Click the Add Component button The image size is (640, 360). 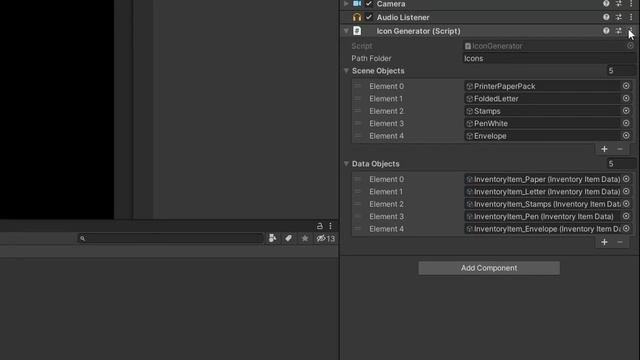click(x=489, y=268)
